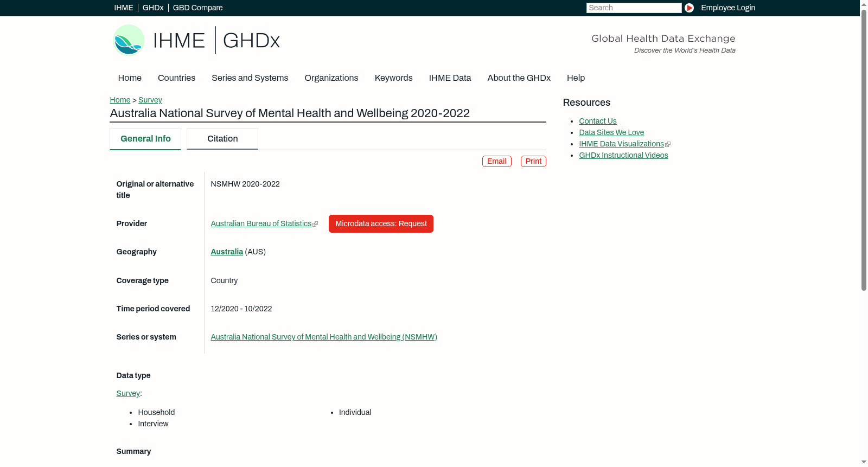
Task: Open the Countries menu item
Action: pos(176,78)
